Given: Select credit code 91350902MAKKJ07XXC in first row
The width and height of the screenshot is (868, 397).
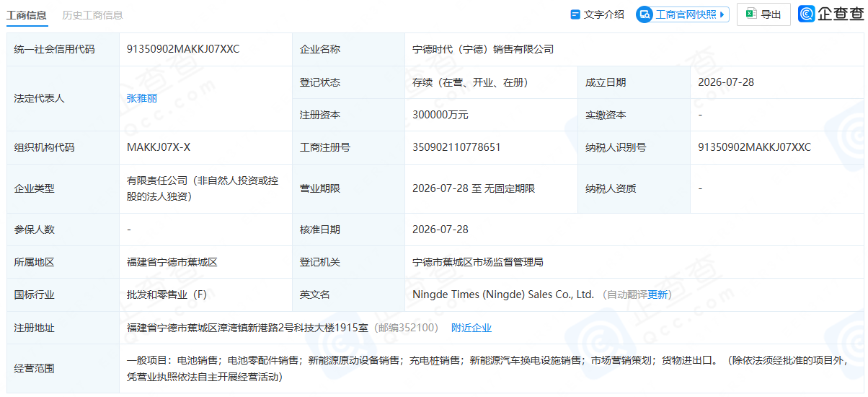Looking at the screenshot, I should click(183, 49).
